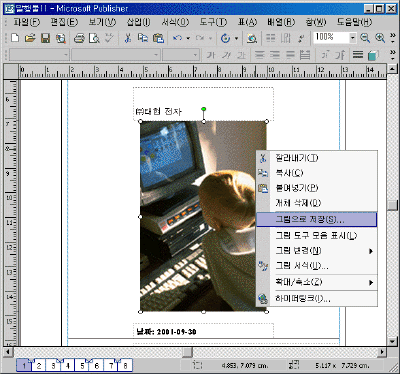Expand the 100% zoom dropdown
This screenshot has height=374, width=400.
point(353,38)
